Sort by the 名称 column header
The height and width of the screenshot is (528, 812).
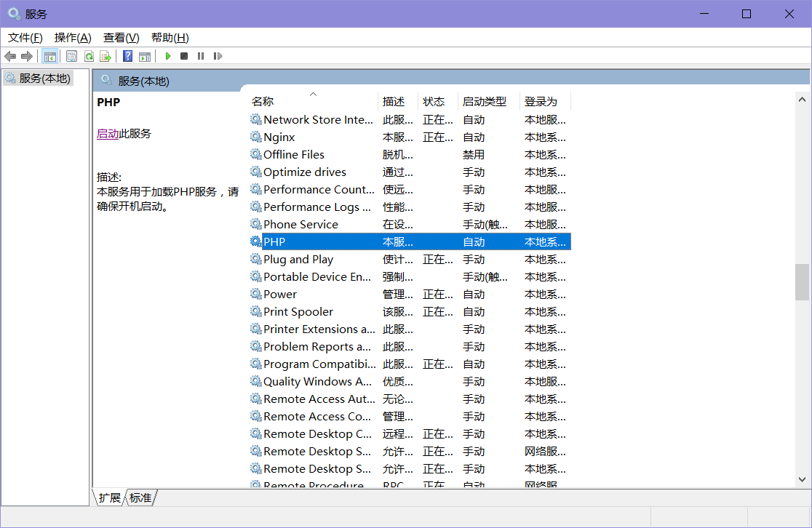pos(314,102)
